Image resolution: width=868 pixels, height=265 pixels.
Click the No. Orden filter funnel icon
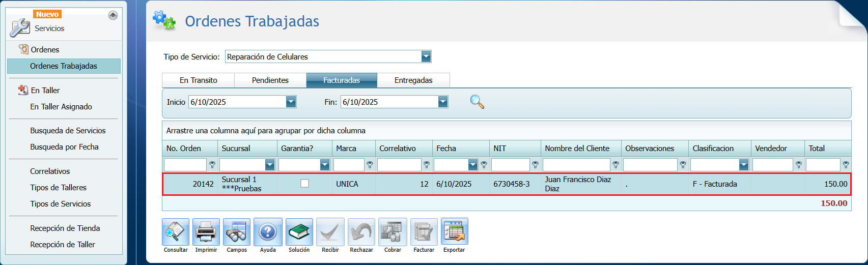pyautogui.click(x=212, y=165)
